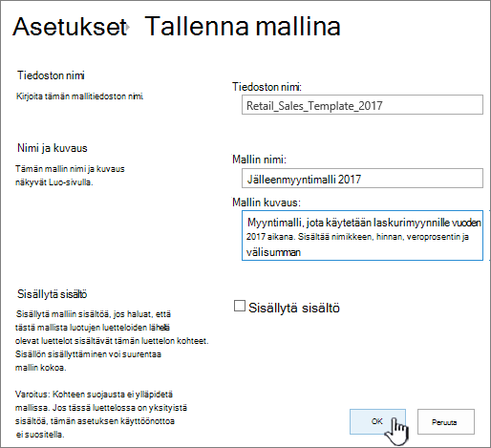
Task: Click into the Mallin kuvaus text area
Action: click(x=362, y=235)
